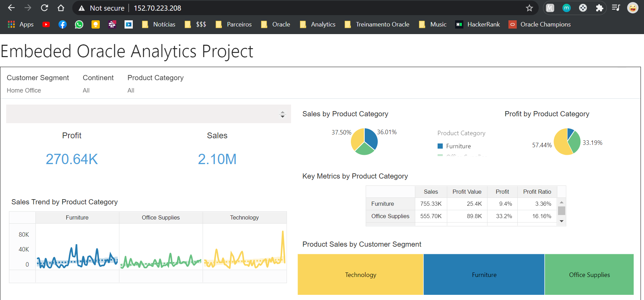Open the Customer Segment filter value Home Office
644x300 pixels.
point(24,90)
